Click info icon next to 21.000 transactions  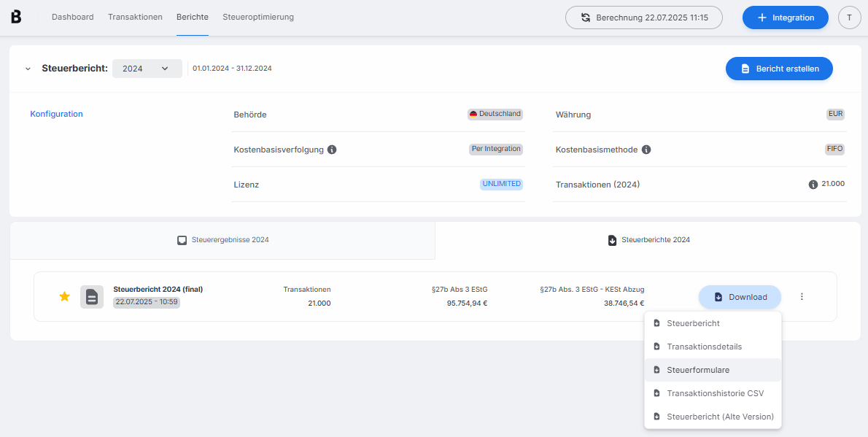pos(813,185)
